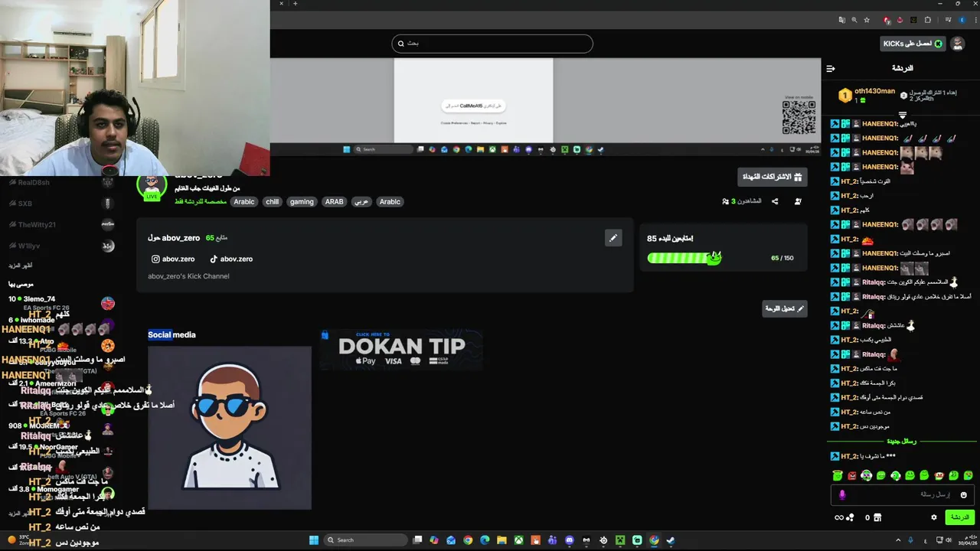Edit the abov_zero about panel with the pencil

(x=612, y=238)
